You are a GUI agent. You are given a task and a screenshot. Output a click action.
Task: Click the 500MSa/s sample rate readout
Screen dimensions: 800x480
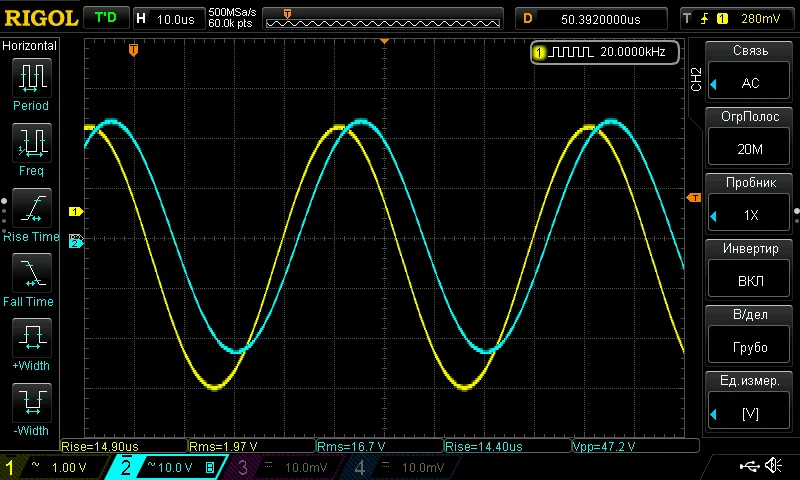click(x=232, y=13)
